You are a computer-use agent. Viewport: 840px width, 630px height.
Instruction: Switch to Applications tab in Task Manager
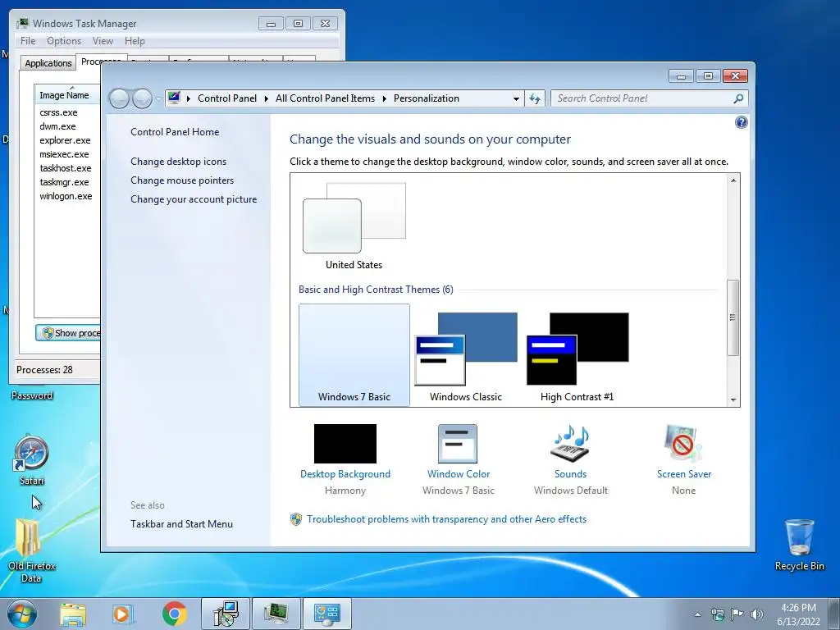point(48,63)
